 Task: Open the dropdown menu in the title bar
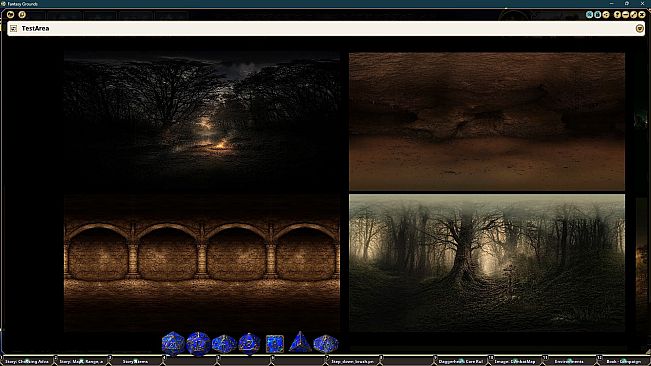coord(639,28)
